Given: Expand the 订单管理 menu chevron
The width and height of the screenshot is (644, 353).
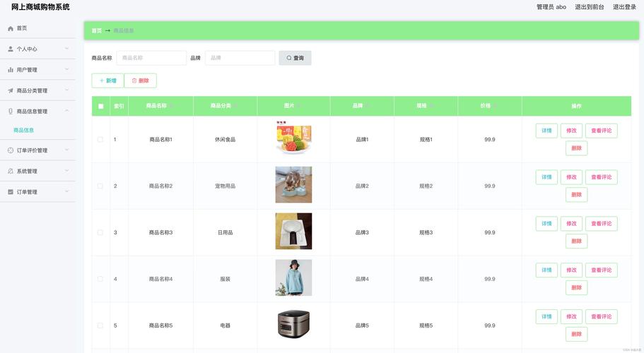Looking at the screenshot, I should click(x=66, y=191).
